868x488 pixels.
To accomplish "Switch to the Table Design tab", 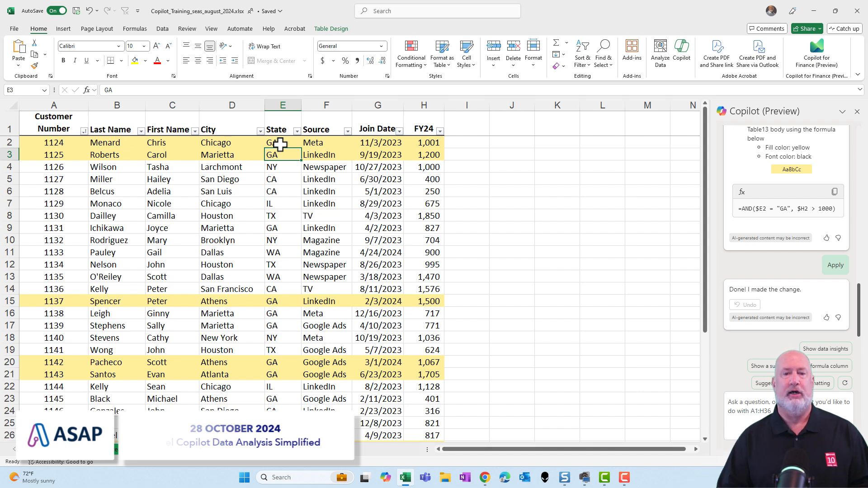I will coord(331,28).
